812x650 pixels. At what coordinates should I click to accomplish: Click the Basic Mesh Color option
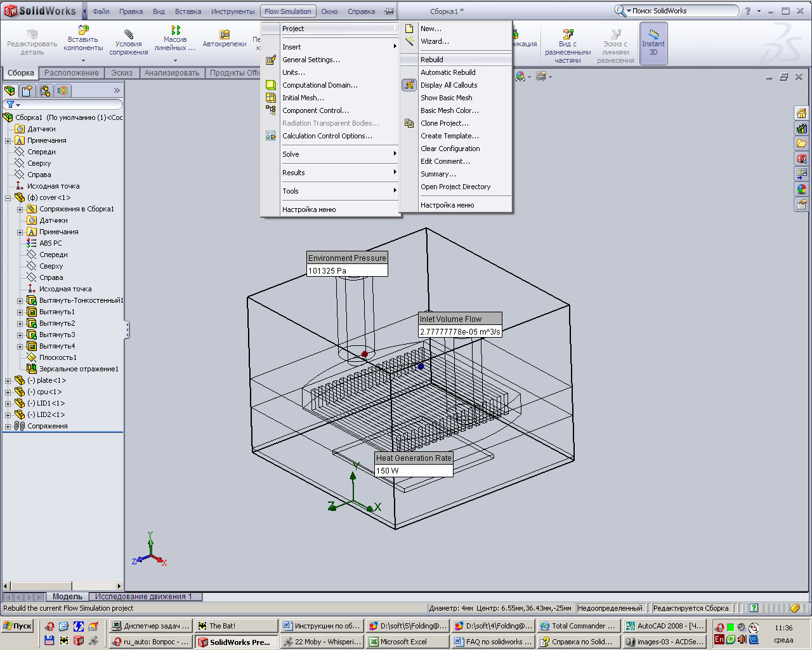450,110
